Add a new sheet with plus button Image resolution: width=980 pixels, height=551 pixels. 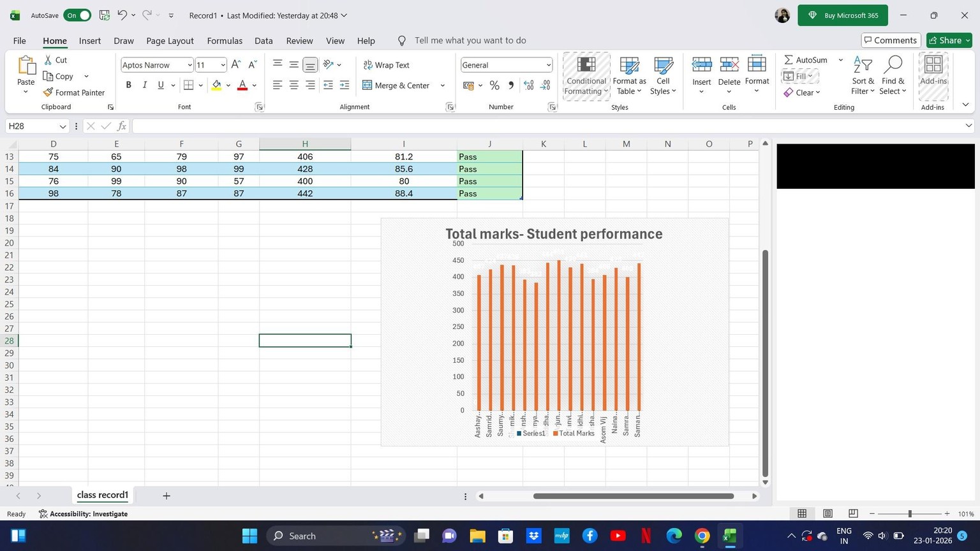coord(167,496)
